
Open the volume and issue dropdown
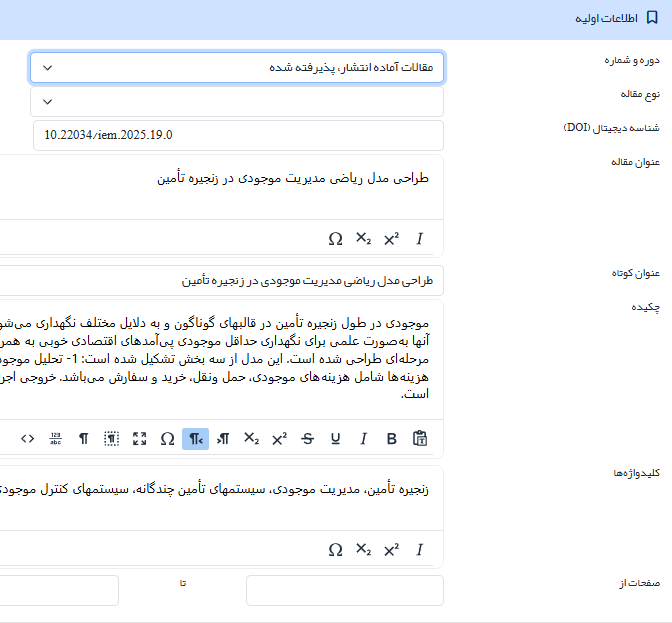[x=237, y=67]
